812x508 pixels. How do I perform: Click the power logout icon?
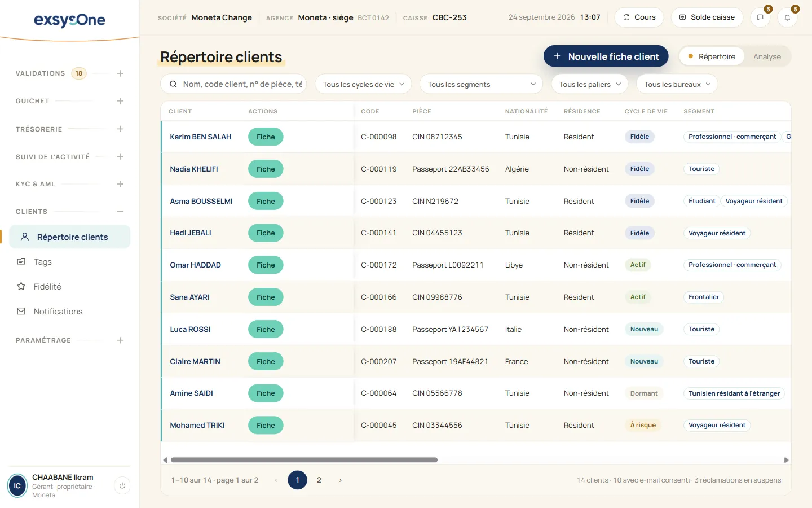pos(122,485)
